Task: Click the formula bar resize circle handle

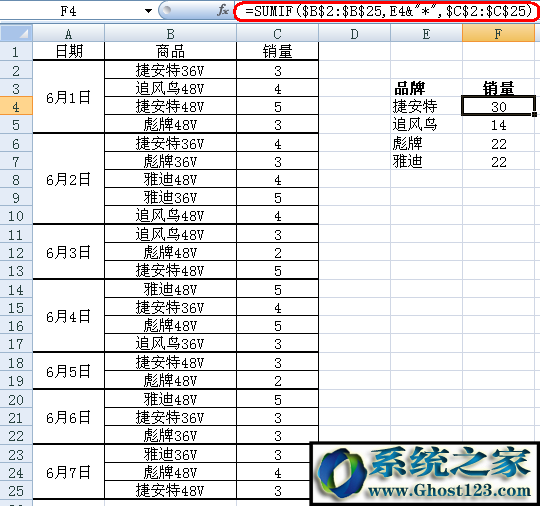Action: (x=166, y=10)
